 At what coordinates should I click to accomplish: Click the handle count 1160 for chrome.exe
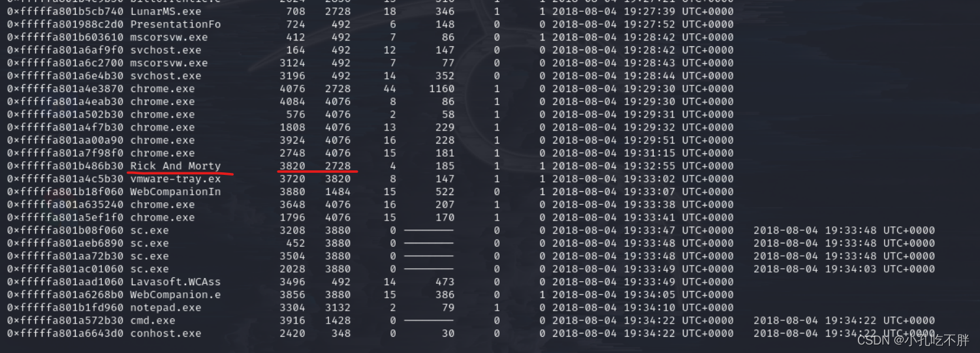point(442,89)
